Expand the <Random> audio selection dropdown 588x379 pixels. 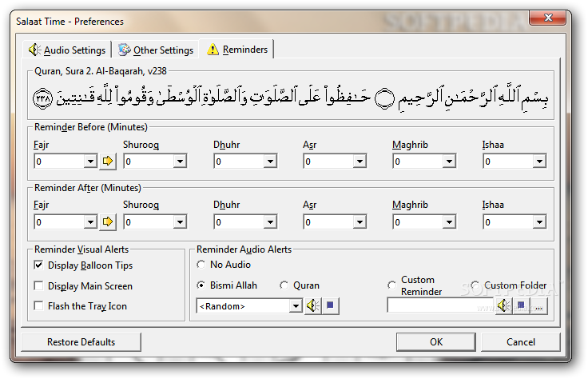296,305
